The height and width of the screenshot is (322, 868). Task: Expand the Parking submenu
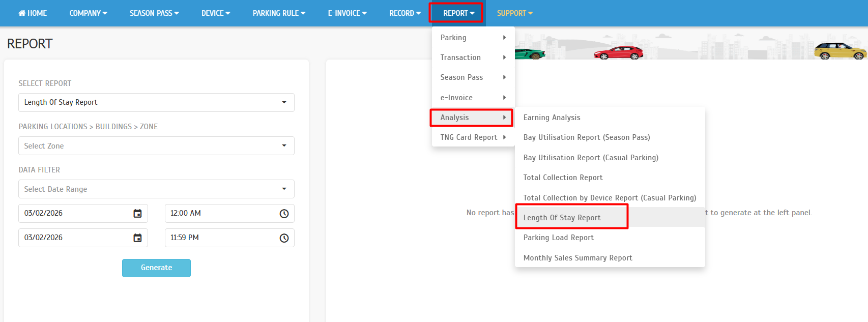[x=473, y=38]
